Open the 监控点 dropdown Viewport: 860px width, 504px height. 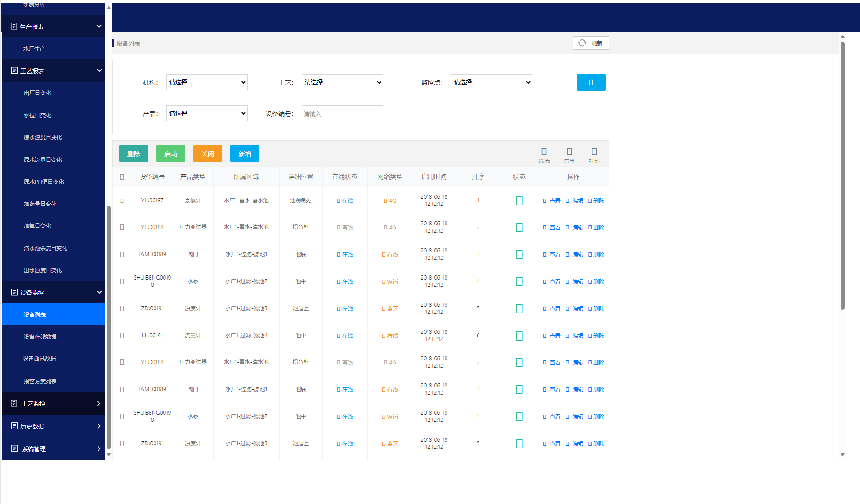492,82
